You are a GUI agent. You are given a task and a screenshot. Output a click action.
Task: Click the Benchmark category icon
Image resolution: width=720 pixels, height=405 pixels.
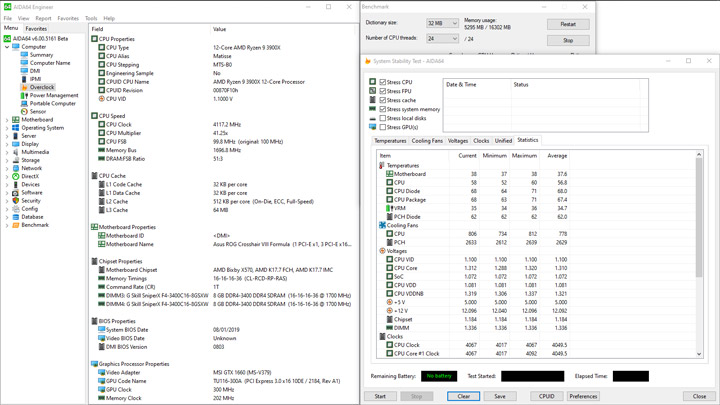coord(16,225)
